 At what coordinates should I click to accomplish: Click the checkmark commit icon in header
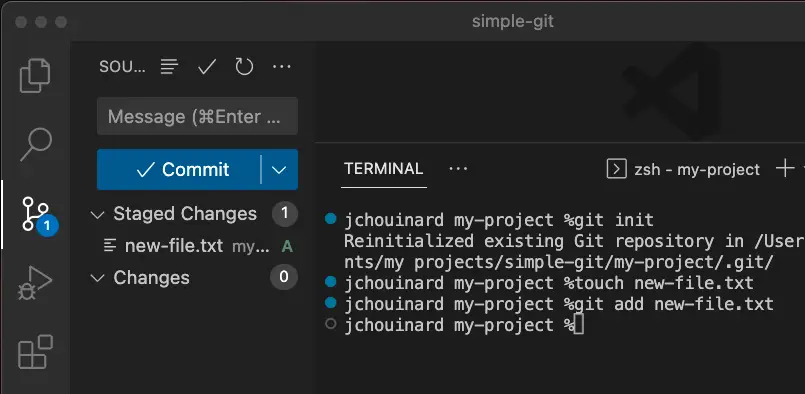[x=207, y=67]
